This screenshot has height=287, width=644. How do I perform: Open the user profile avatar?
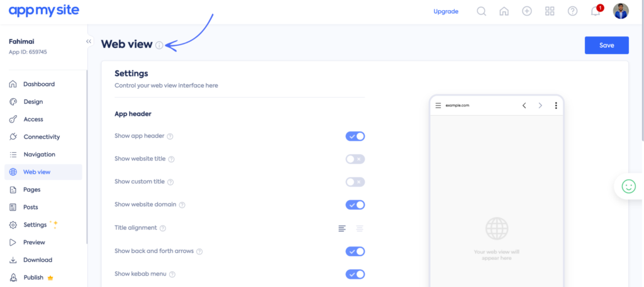pyautogui.click(x=621, y=11)
